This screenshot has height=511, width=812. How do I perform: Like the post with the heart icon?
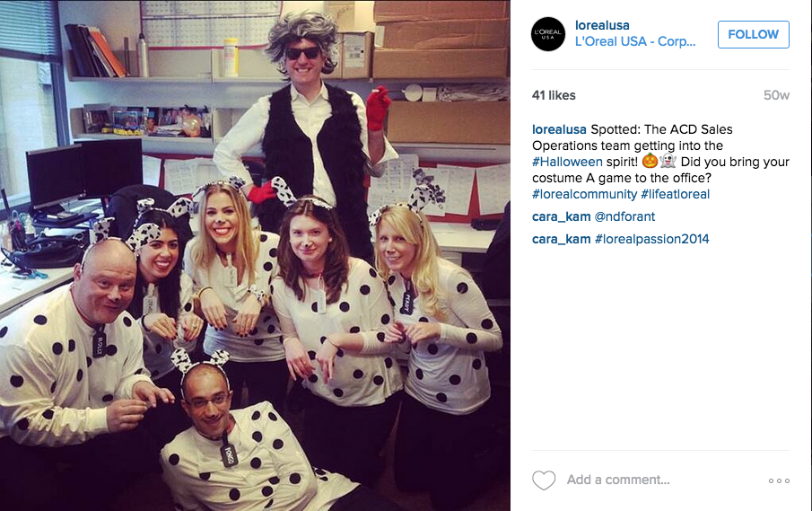[544, 480]
